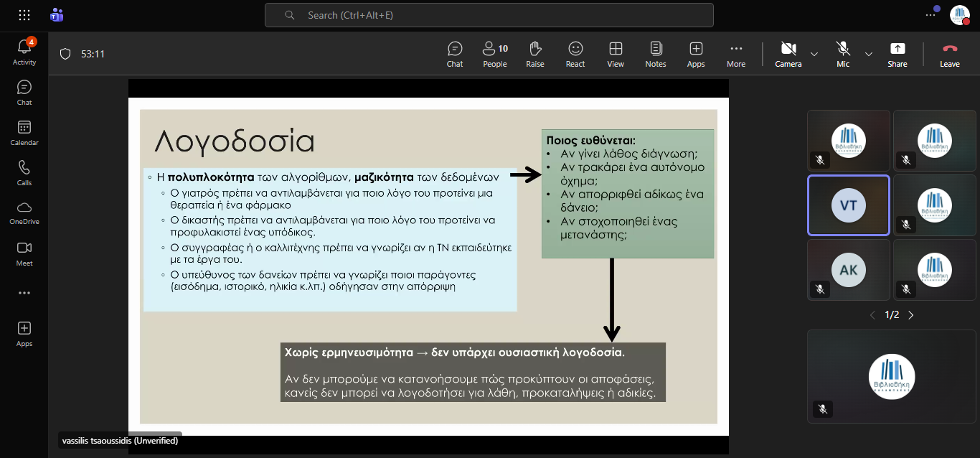
Task: Open the Apps button in meeting toolbar
Action: pyautogui.click(x=695, y=54)
